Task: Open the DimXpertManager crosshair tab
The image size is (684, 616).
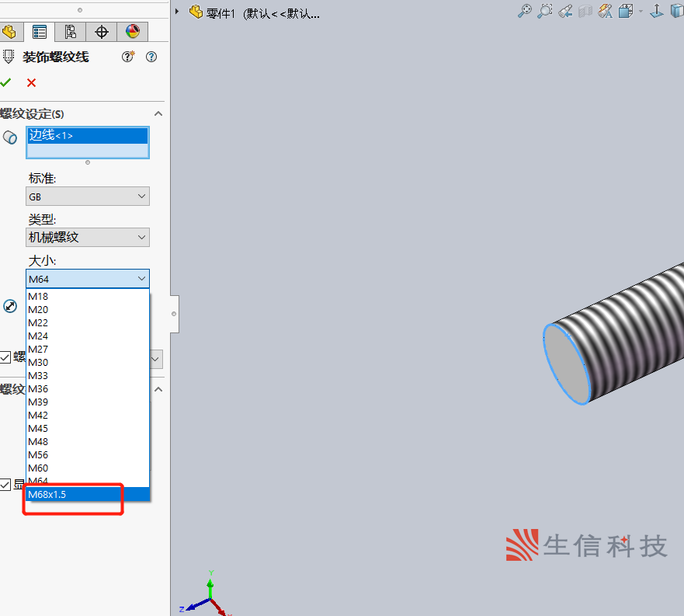Action: (101, 32)
